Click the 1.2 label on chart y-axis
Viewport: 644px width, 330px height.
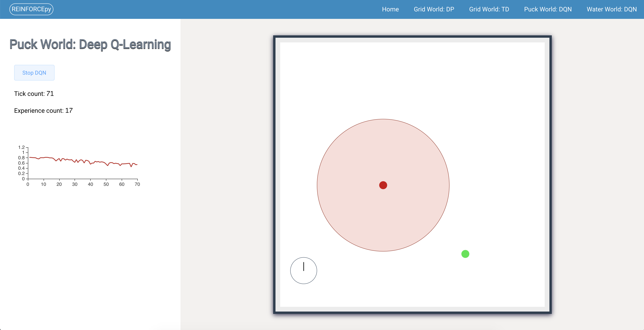[22, 147]
